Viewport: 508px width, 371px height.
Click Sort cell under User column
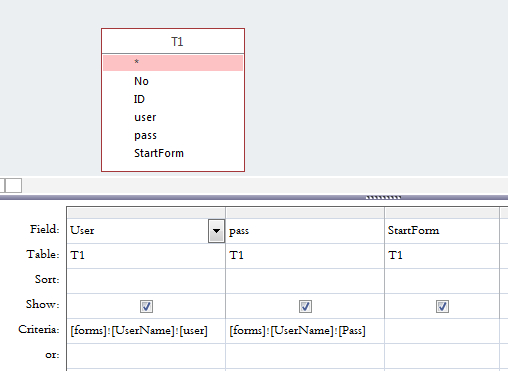click(146, 281)
